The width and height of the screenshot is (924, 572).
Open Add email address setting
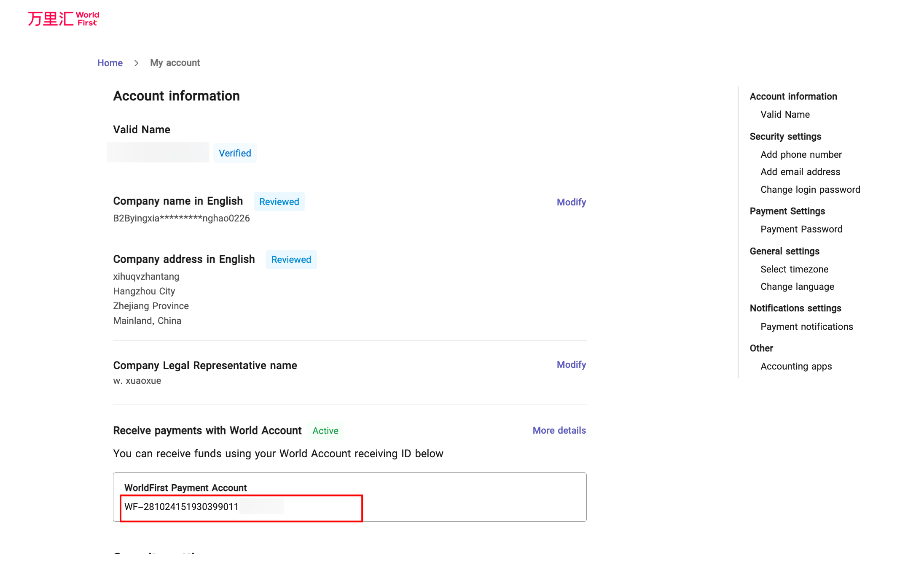click(800, 172)
